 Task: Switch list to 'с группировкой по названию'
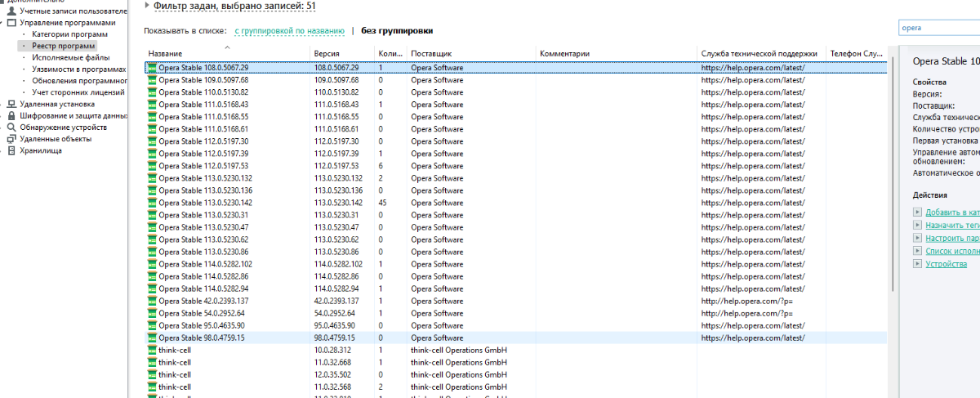click(289, 30)
